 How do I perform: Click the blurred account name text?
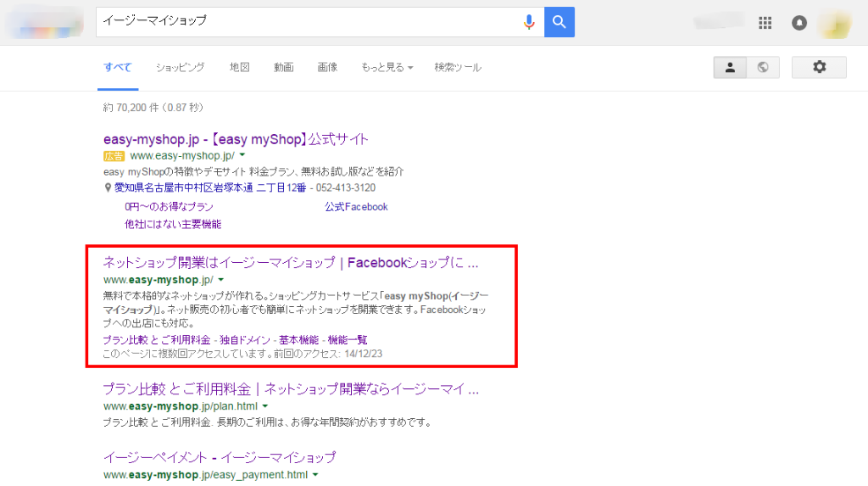click(x=719, y=22)
